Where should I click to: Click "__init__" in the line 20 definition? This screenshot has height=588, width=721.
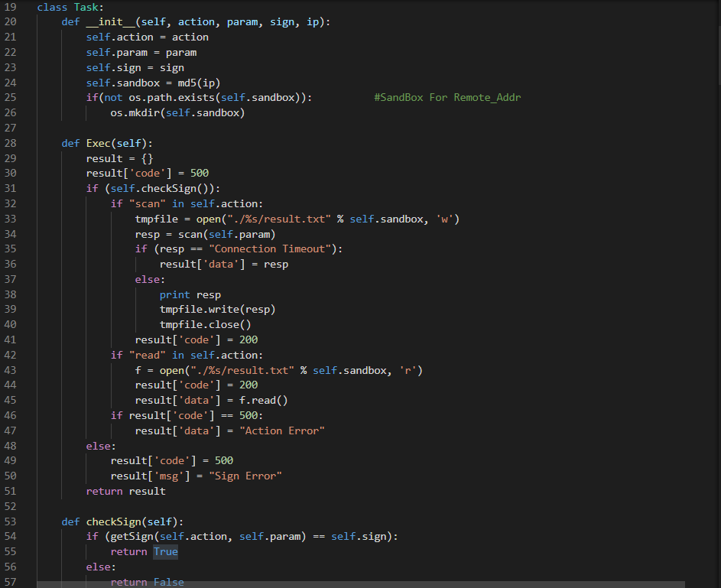click(110, 22)
